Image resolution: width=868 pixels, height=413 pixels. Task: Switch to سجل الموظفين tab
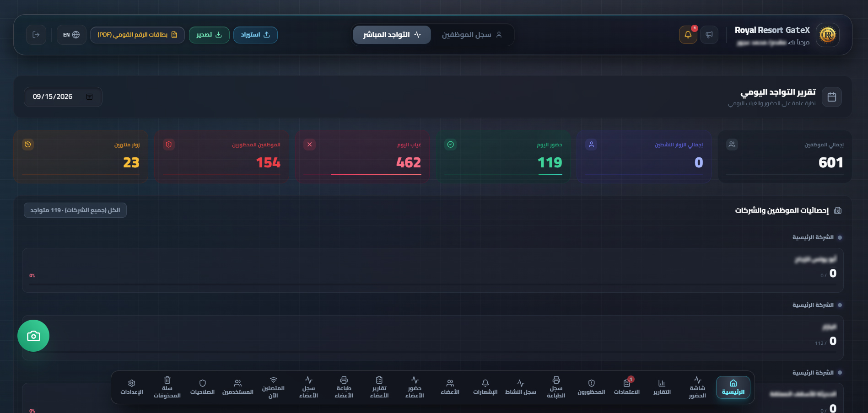472,35
